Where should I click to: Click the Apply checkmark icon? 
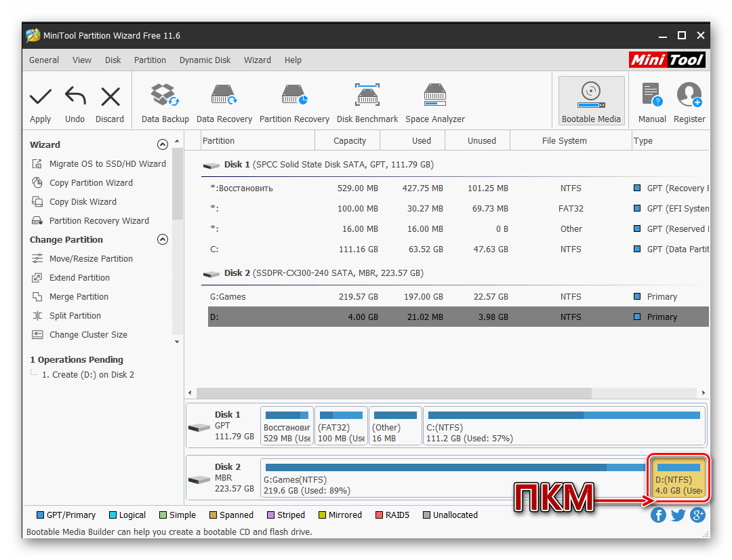(41, 97)
